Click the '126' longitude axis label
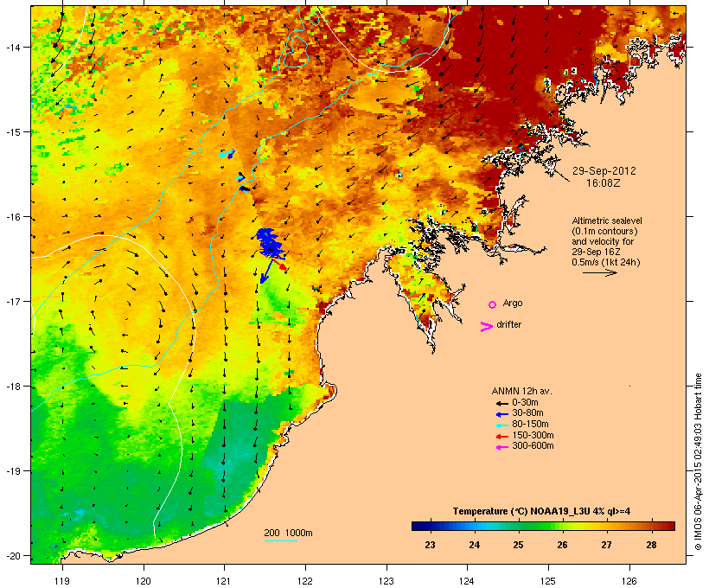This screenshot has width=709, height=588. [x=629, y=581]
